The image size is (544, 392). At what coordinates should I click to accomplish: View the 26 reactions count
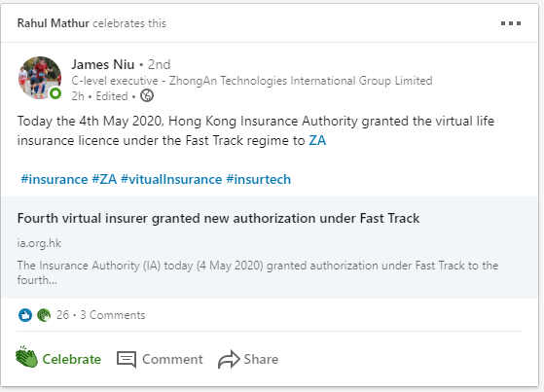63,315
